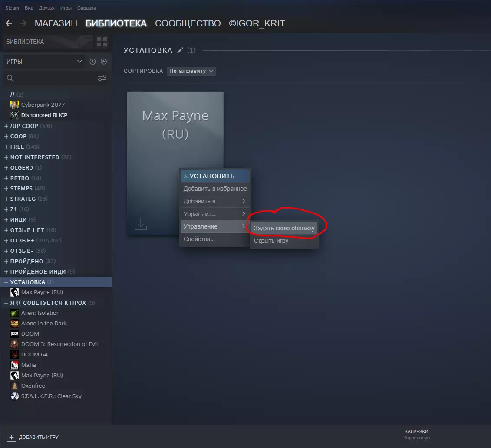
Task: Open the Вид menu
Action: coord(29,8)
